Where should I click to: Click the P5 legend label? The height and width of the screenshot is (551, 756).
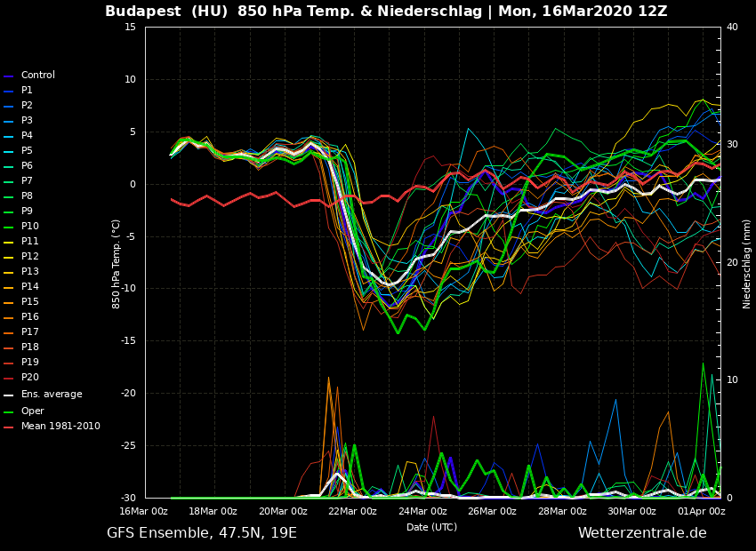click(27, 151)
